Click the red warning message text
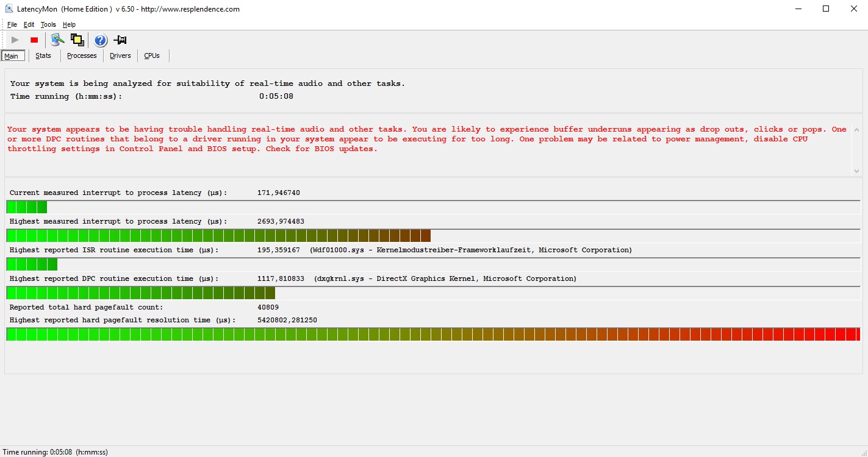Screen dimensions: 868x457 click(427, 139)
